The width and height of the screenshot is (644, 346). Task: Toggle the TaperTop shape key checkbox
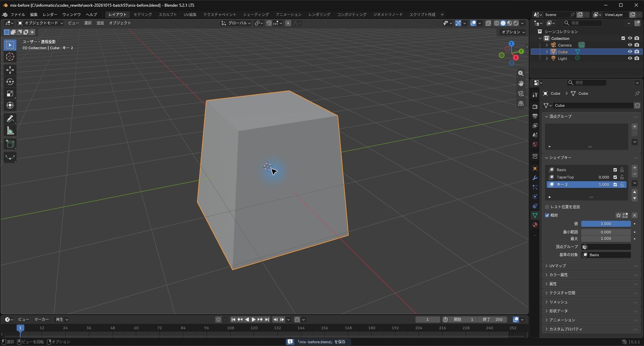(x=615, y=177)
